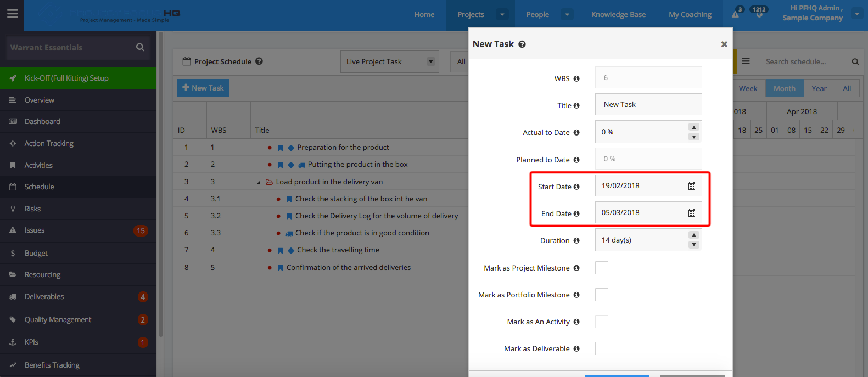This screenshot has height=377, width=868.
Task: Select the Preparation for the product task
Action: 343,148
